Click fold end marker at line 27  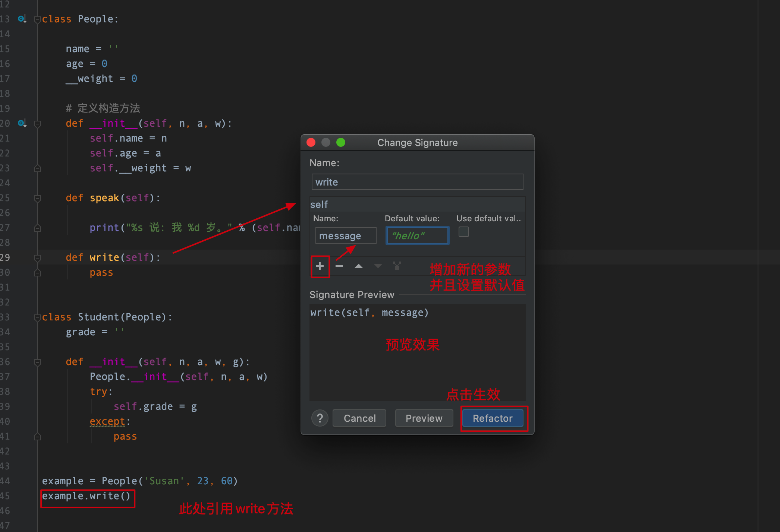(x=37, y=228)
